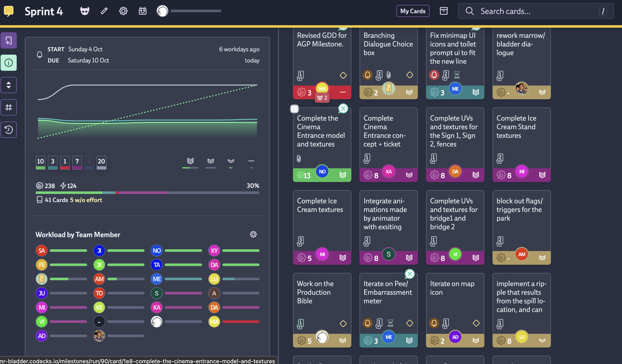Open priority selector on Complete Ice Cream Stand textures card
The width and height of the screenshot is (622, 364).
(x=542, y=175)
